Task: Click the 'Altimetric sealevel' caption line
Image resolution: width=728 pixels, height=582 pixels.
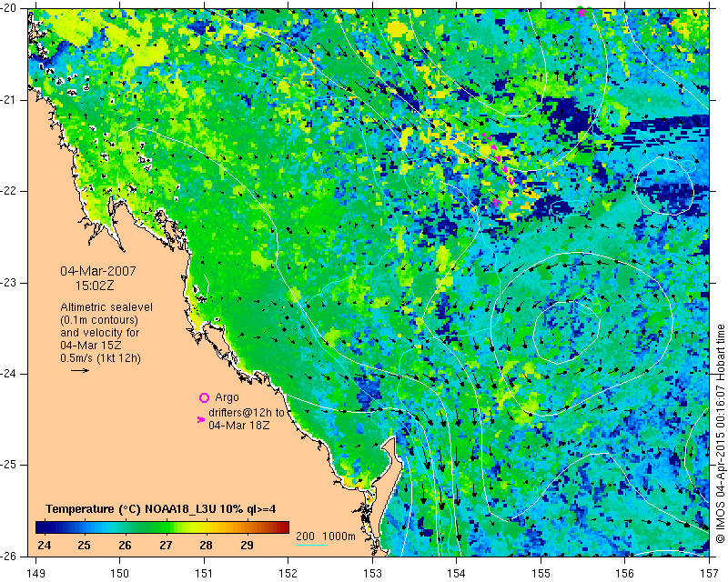Action: (x=106, y=307)
